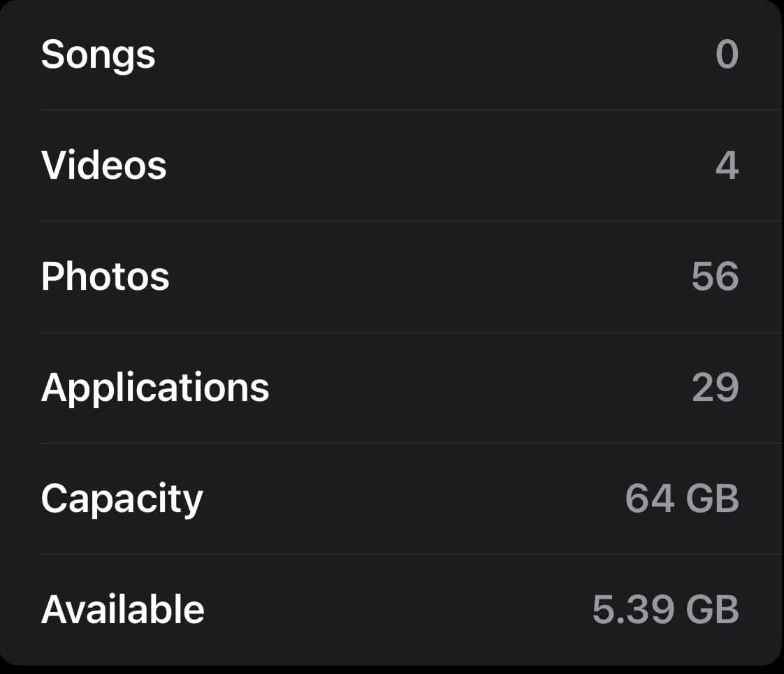Screen dimensions: 784x674
Task: Click the divider between Capacity and Available
Action: coord(411,554)
